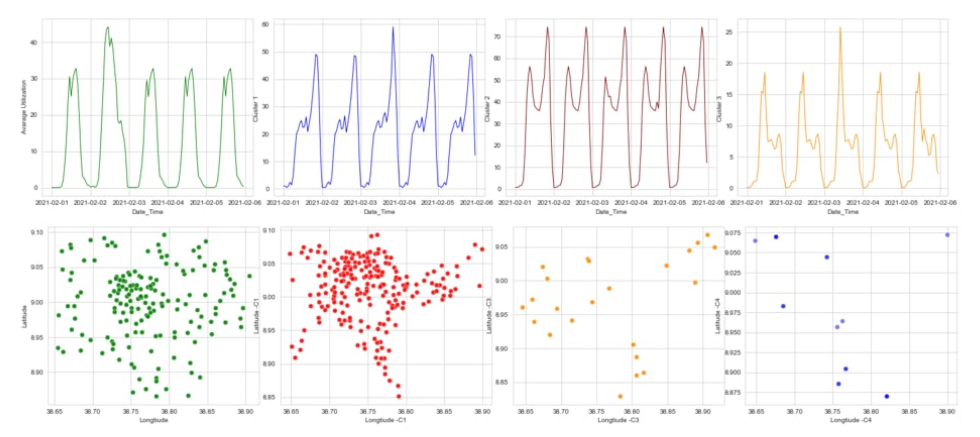Click the 'Cluster 1' y-axis label
This screenshot has width=980, height=437.
pyautogui.click(x=256, y=109)
